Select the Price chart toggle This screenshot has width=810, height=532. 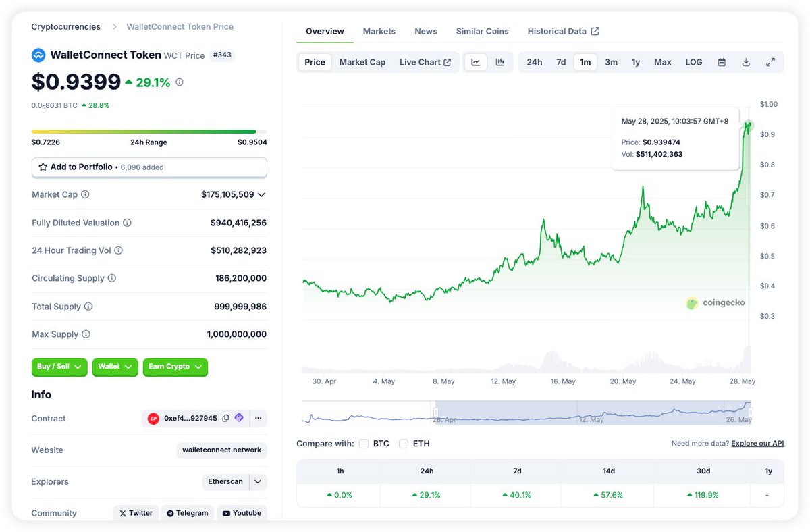click(x=315, y=62)
